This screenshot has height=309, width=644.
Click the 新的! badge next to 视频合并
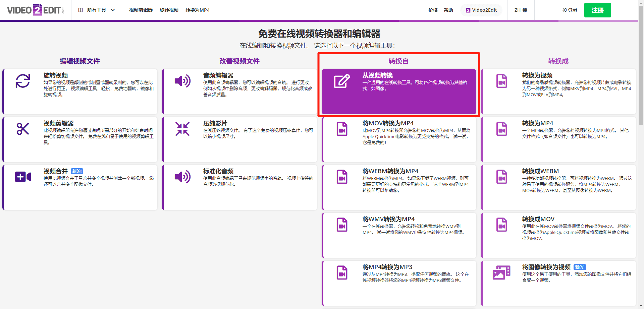point(77,171)
